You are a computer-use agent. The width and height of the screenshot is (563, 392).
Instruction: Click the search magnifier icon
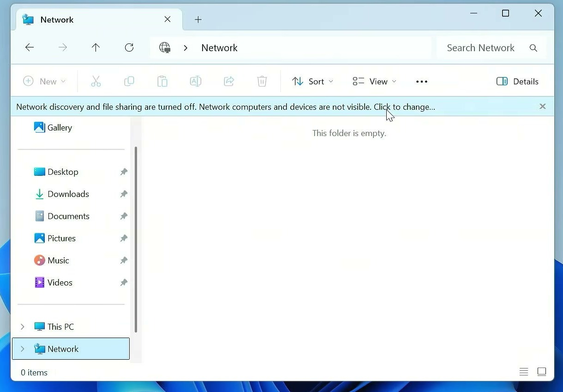tap(533, 48)
